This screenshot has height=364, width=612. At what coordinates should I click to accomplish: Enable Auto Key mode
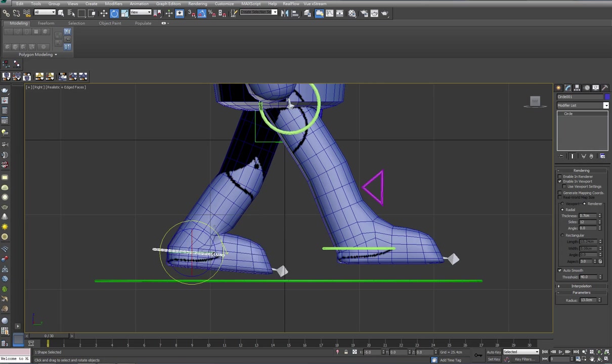pos(494,352)
